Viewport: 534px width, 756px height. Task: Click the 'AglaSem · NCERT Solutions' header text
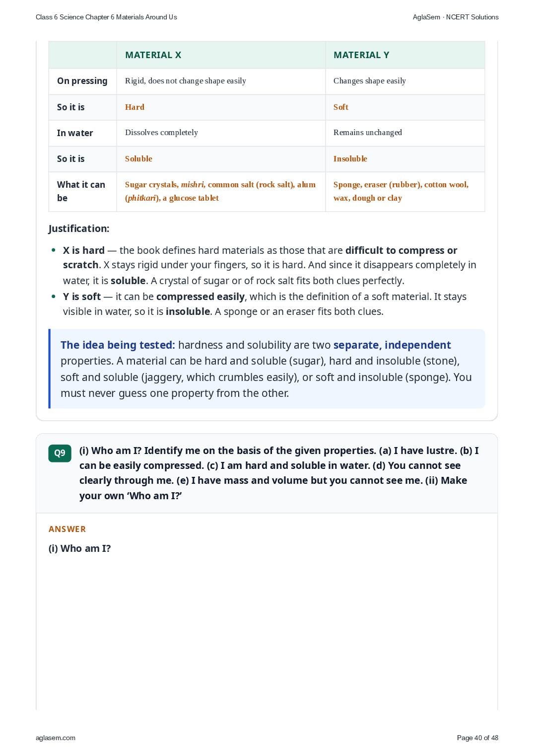point(456,17)
